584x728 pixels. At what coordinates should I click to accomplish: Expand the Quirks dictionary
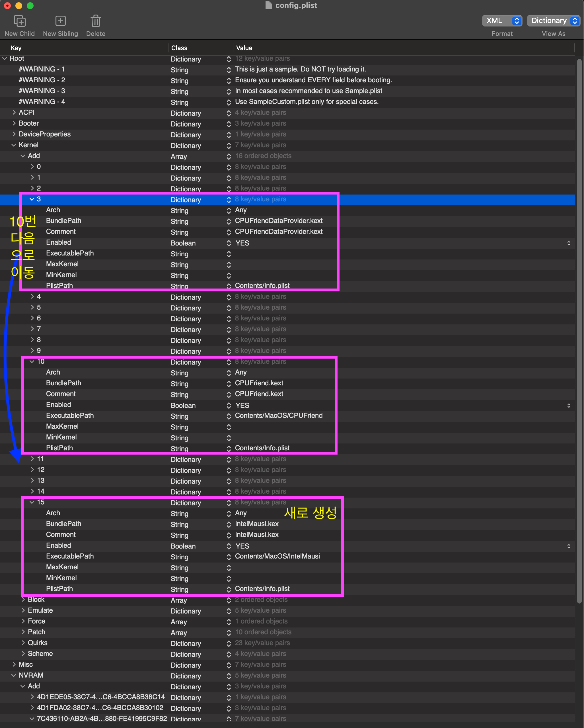pyautogui.click(x=23, y=643)
